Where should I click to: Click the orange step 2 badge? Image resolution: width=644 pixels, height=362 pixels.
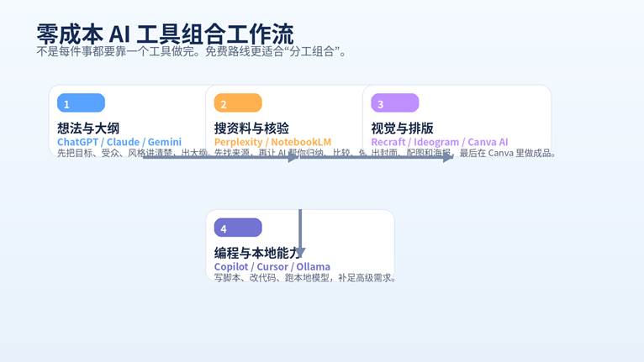238,103
